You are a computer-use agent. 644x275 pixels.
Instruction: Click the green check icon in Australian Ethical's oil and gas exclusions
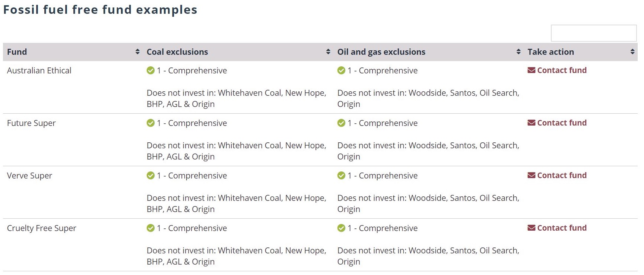341,70
